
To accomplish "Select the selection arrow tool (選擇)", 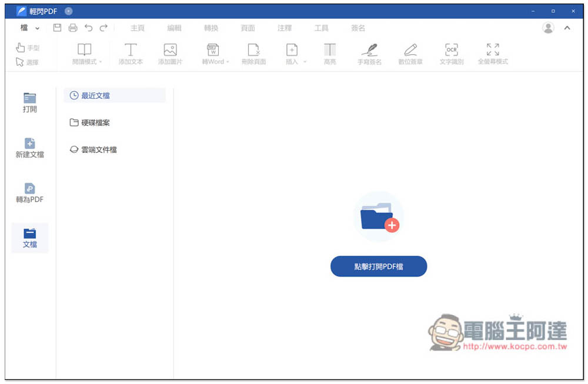I will click(x=27, y=62).
